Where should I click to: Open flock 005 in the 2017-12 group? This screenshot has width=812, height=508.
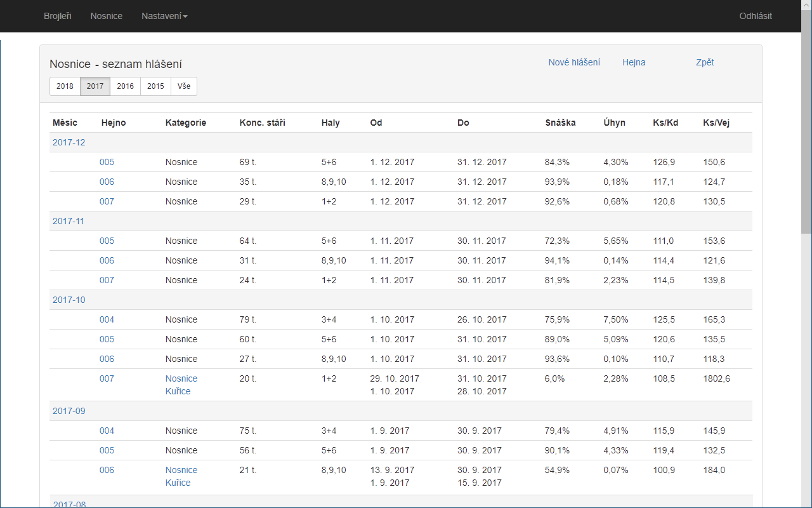pos(107,162)
